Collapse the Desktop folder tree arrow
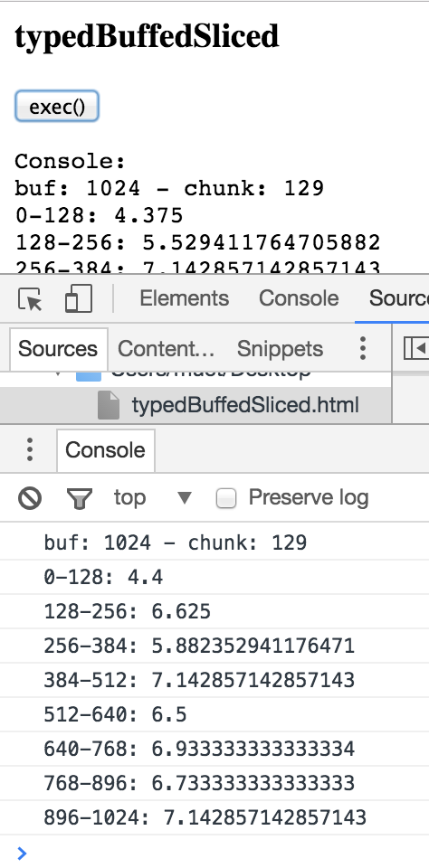 click(57, 373)
